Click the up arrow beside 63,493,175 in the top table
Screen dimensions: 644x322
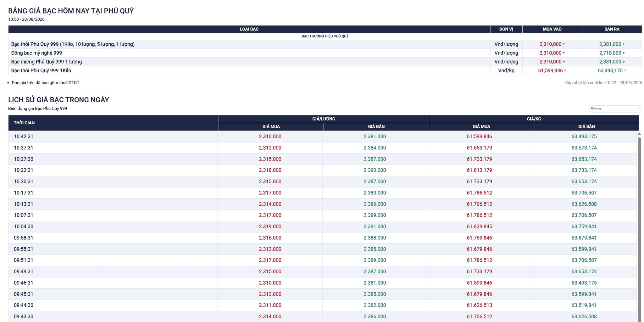point(625,71)
